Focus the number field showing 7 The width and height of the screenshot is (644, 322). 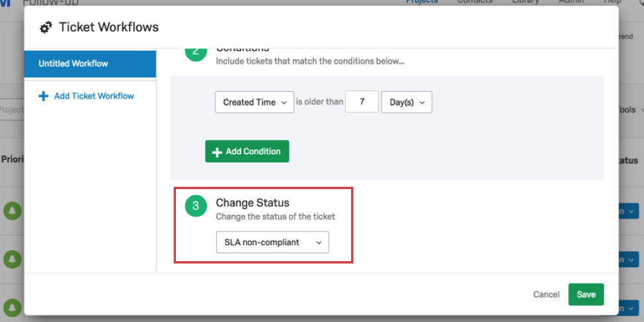362,102
